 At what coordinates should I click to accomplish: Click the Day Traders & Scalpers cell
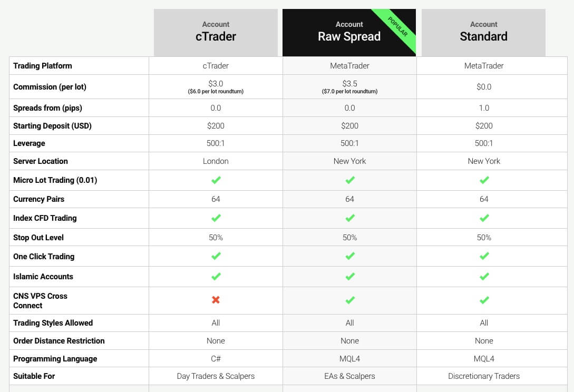216,376
